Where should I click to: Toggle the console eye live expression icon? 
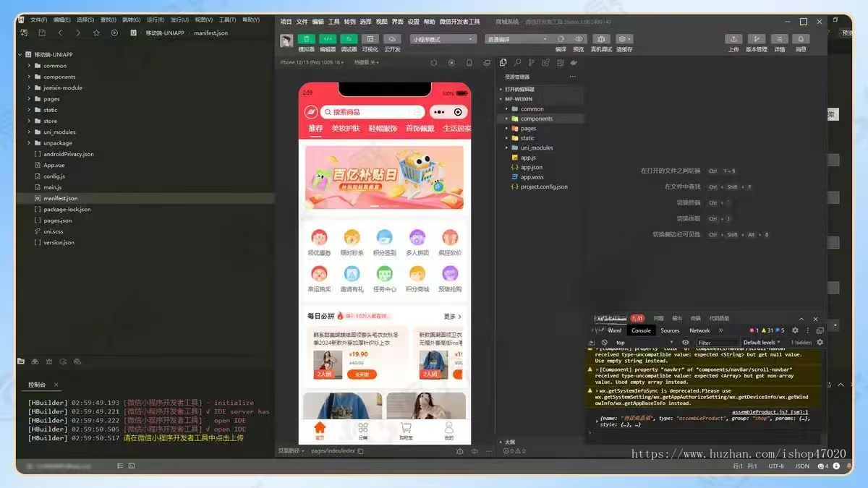686,343
